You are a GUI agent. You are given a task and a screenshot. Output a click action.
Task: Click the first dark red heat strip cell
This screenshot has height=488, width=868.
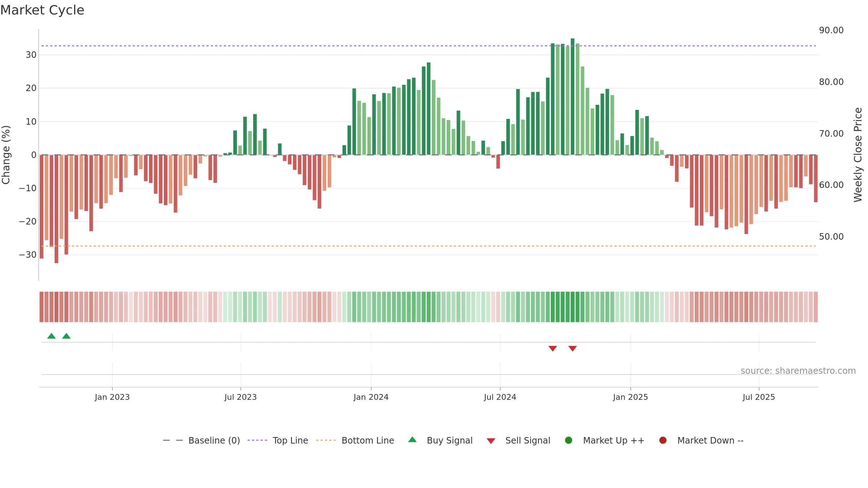(x=42, y=307)
